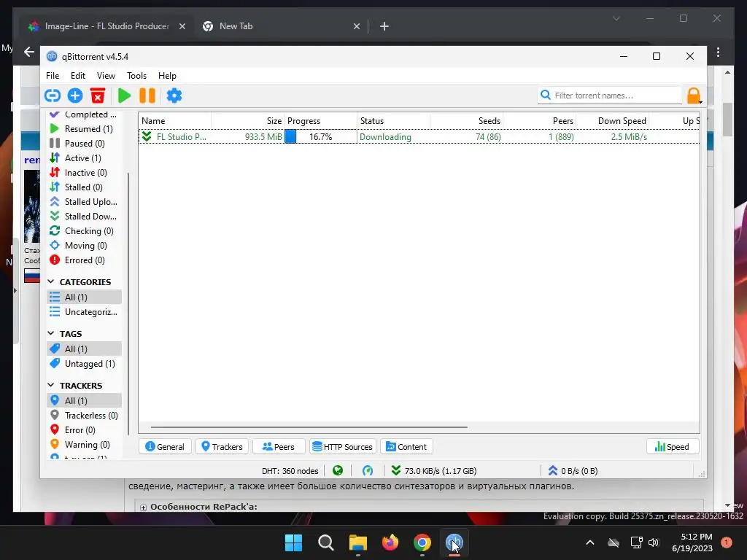Click the 16.7% progress bar
Image resolution: width=747 pixels, height=560 pixels.
[x=321, y=136]
